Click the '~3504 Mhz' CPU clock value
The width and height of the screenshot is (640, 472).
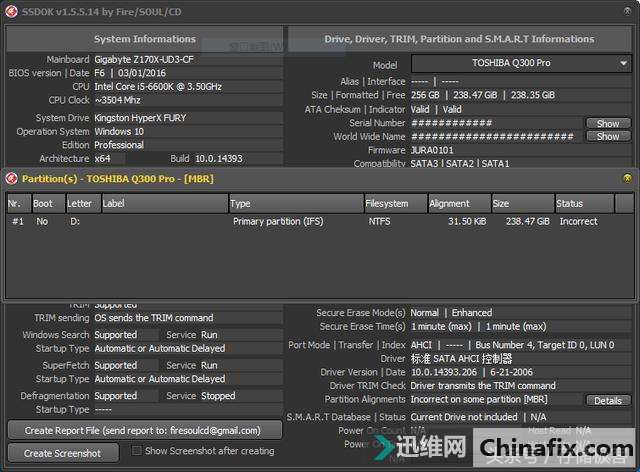118,100
